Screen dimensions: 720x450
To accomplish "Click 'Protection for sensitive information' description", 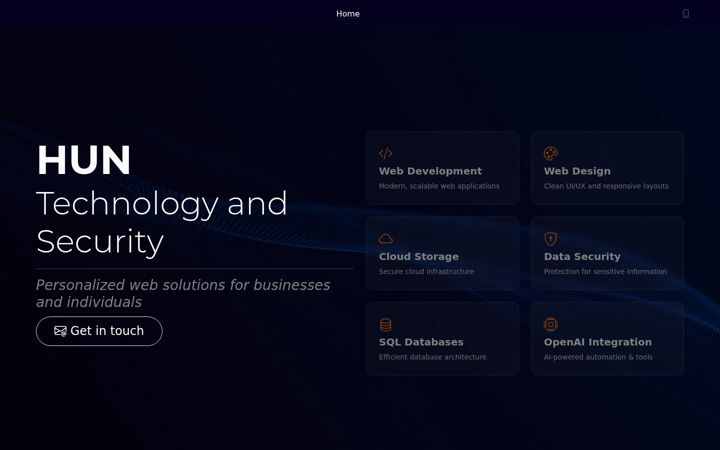I will (x=605, y=271).
